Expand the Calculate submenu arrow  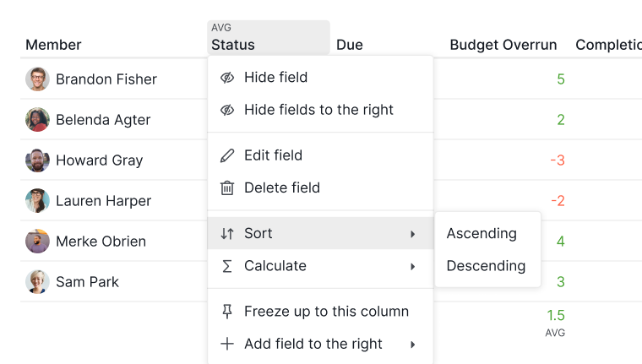coord(413,267)
